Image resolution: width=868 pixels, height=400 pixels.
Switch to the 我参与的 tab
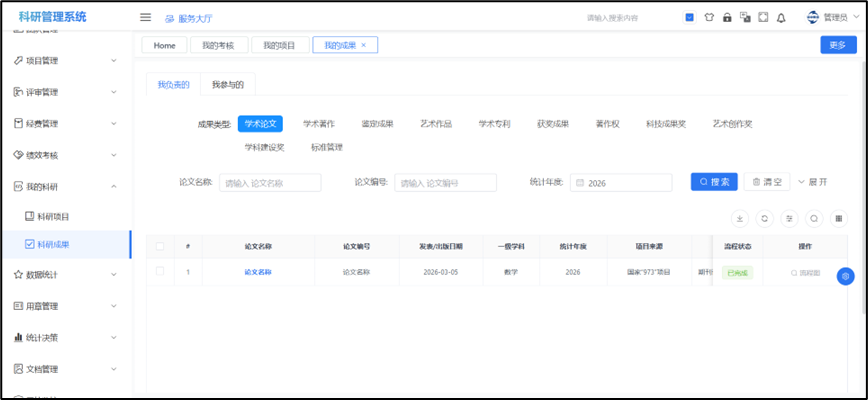point(227,85)
